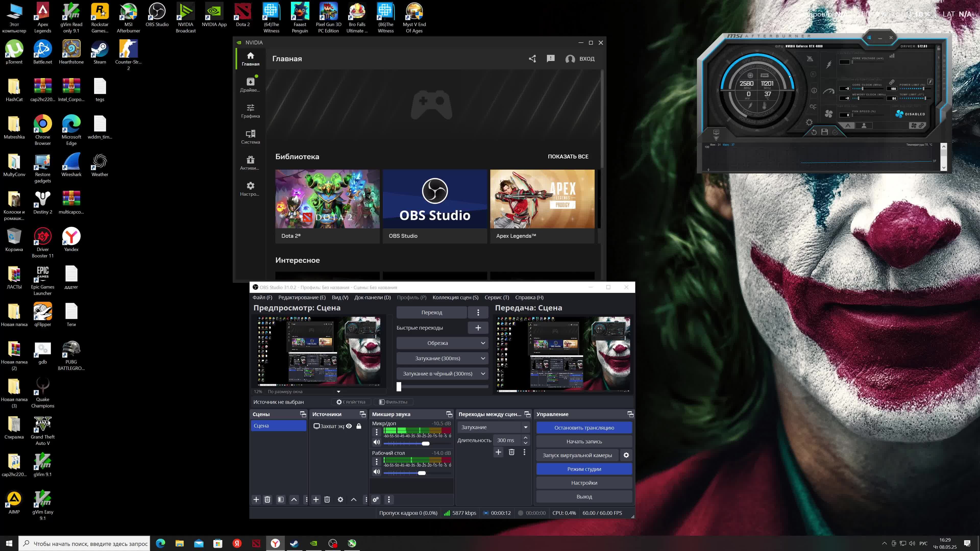The image size is (980, 551).
Task: Click Остановить трансляцию button
Action: tap(584, 428)
